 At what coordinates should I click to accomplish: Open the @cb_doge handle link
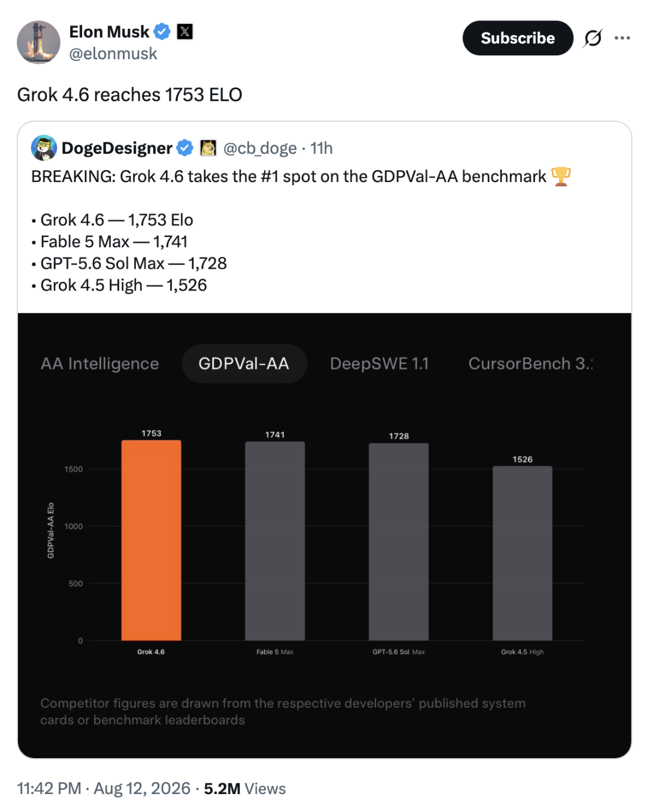(259, 148)
